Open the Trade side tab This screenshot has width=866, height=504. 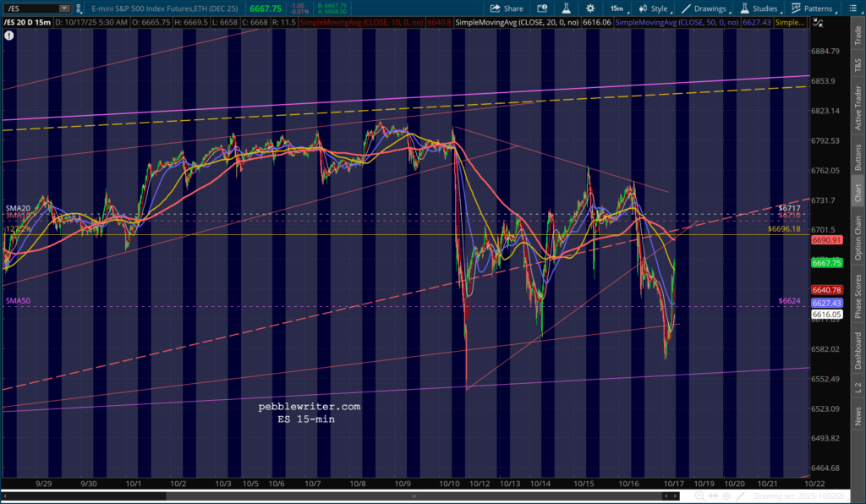(x=858, y=36)
